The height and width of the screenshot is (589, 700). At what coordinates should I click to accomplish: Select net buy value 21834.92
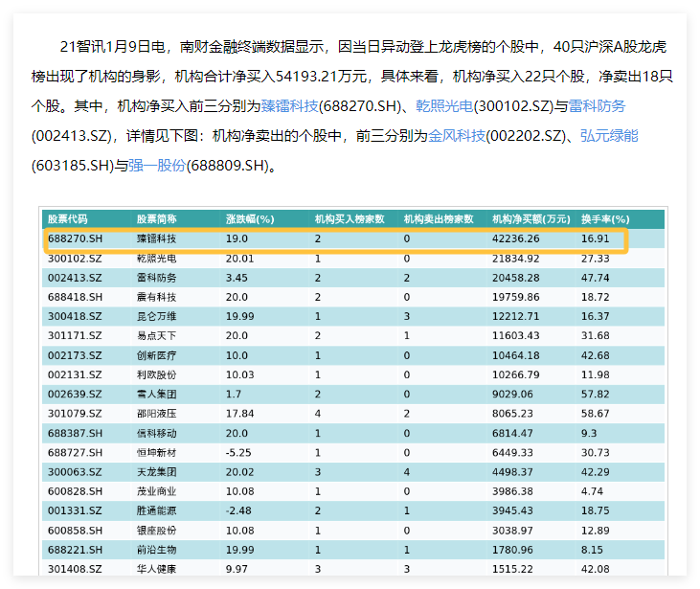tap(515, 258)
